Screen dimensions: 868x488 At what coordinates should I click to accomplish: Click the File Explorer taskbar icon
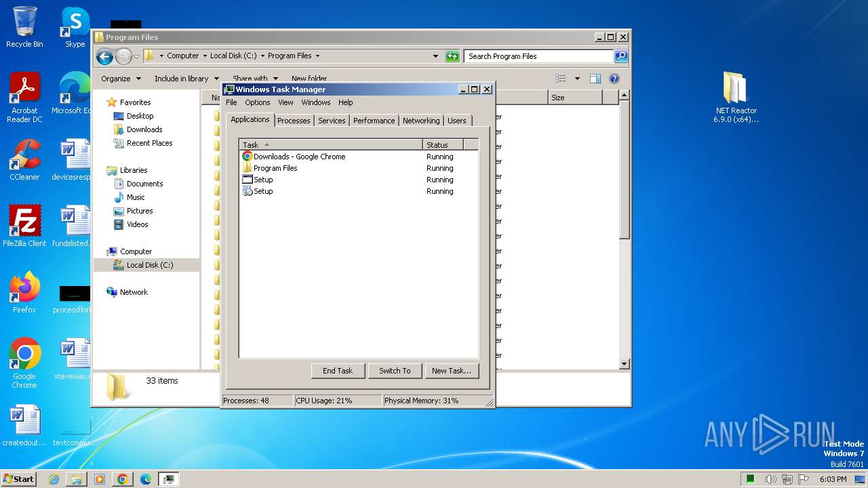(x=77, y=479)
